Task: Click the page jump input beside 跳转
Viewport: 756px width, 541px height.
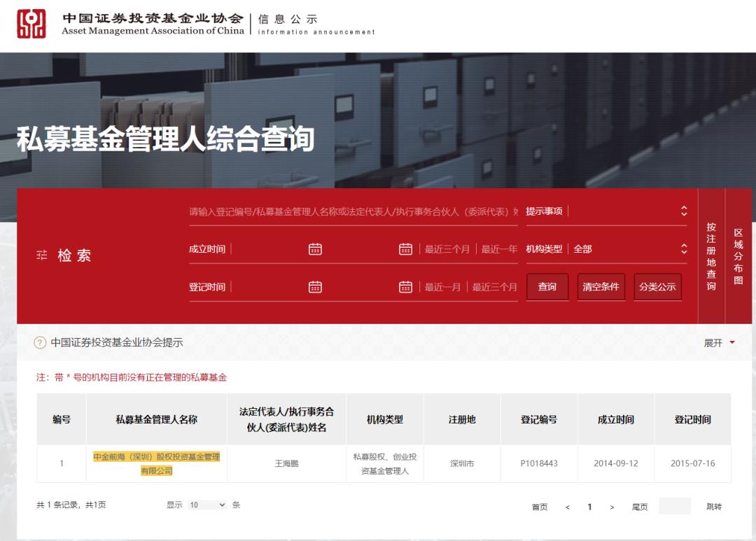Action: pyautogui.click(x=674, y=505)
